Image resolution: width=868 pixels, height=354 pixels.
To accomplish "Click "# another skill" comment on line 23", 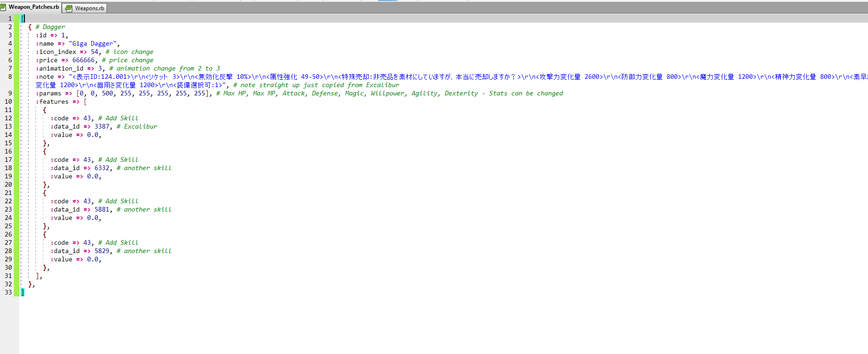I will (144, 209).
